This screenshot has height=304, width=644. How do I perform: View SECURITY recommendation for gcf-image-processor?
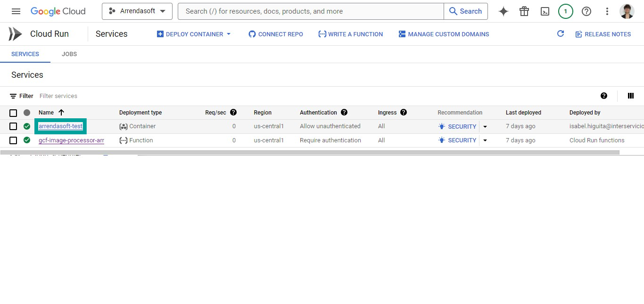tap(457, 140)
